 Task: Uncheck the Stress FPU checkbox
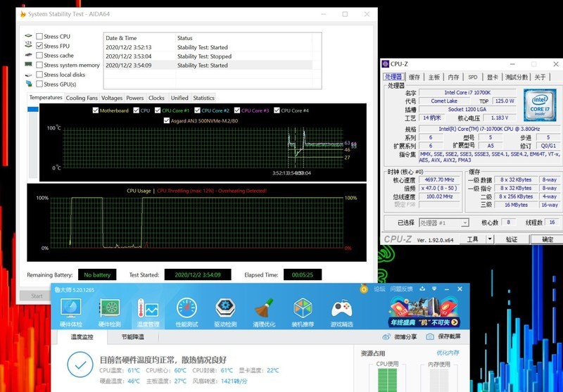pyautogui.click(x=39, y=46)
